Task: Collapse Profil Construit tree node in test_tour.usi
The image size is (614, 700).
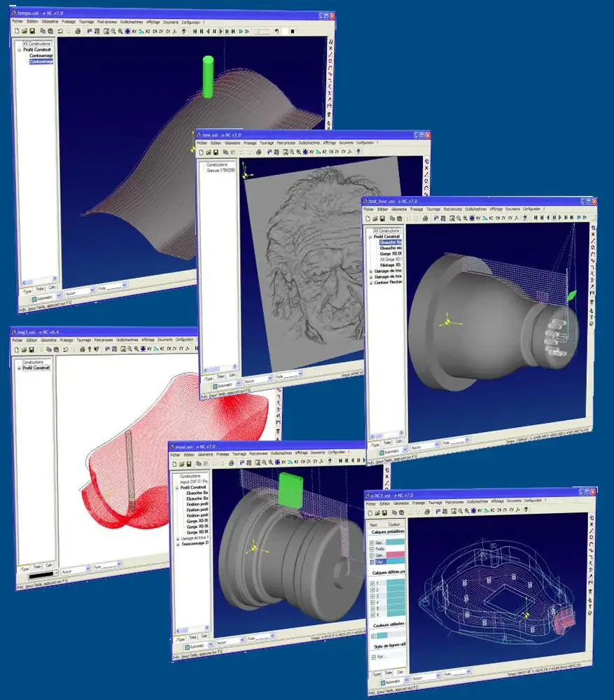Action: tap(370, 237)
